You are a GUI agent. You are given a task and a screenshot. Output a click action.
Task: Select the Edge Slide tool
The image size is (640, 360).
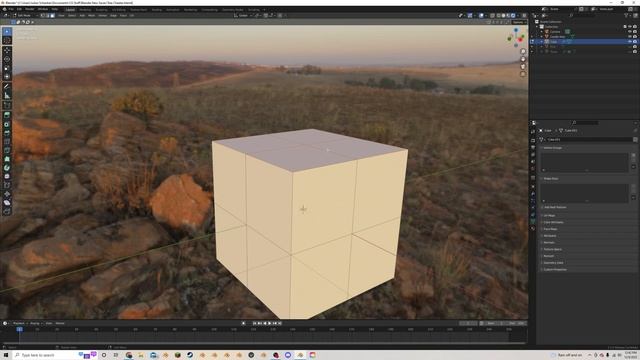tap(7, 185)
